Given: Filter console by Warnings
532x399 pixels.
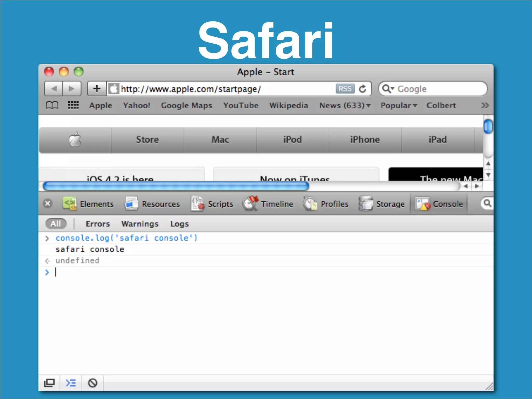Looking at the screenshot, I should point(140,224).
